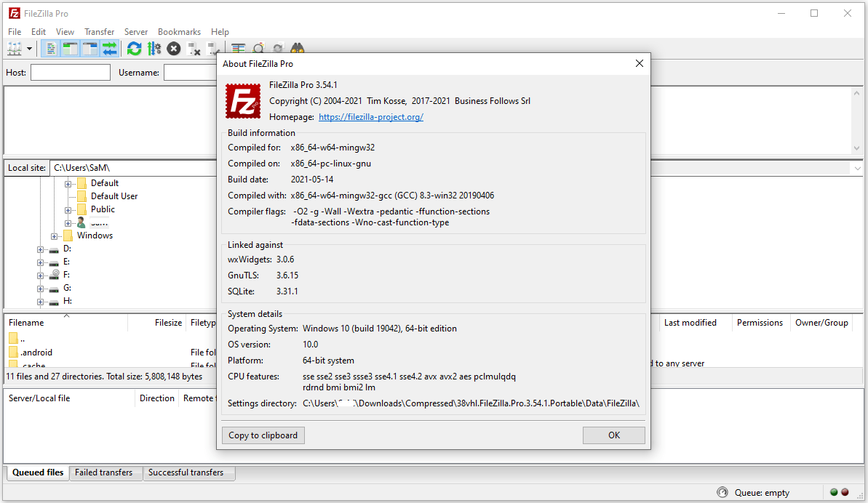The image size is (868, 503).
Task: Select the Public folder in tree
Action: (103, 209)
